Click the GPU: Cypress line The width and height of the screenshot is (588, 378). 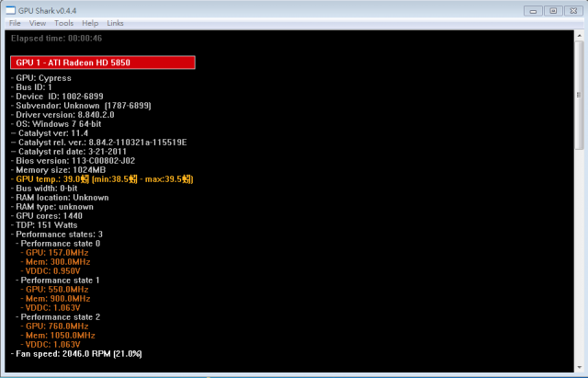pos(41,78)
